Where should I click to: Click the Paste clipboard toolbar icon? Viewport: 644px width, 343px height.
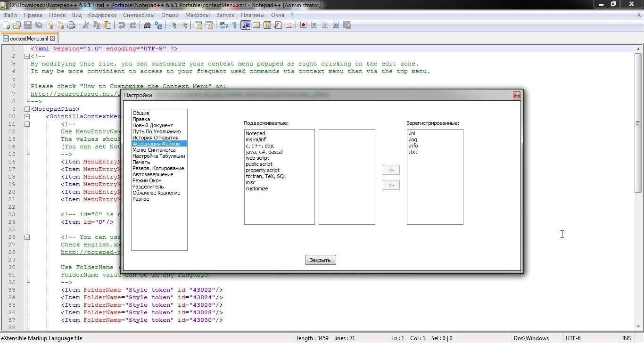pos(107,25)
